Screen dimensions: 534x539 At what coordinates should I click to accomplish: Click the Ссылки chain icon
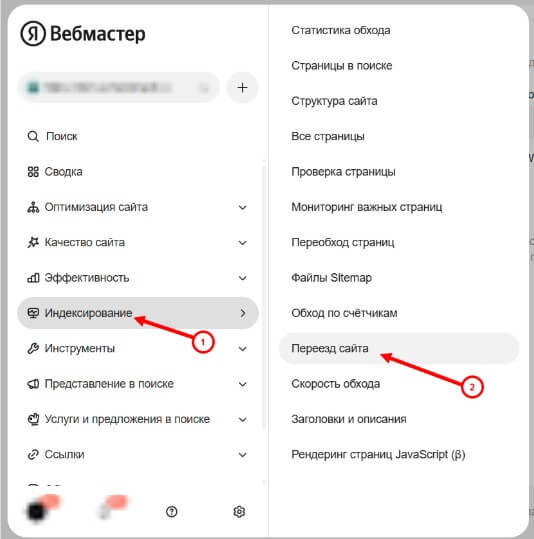(33, 454)
